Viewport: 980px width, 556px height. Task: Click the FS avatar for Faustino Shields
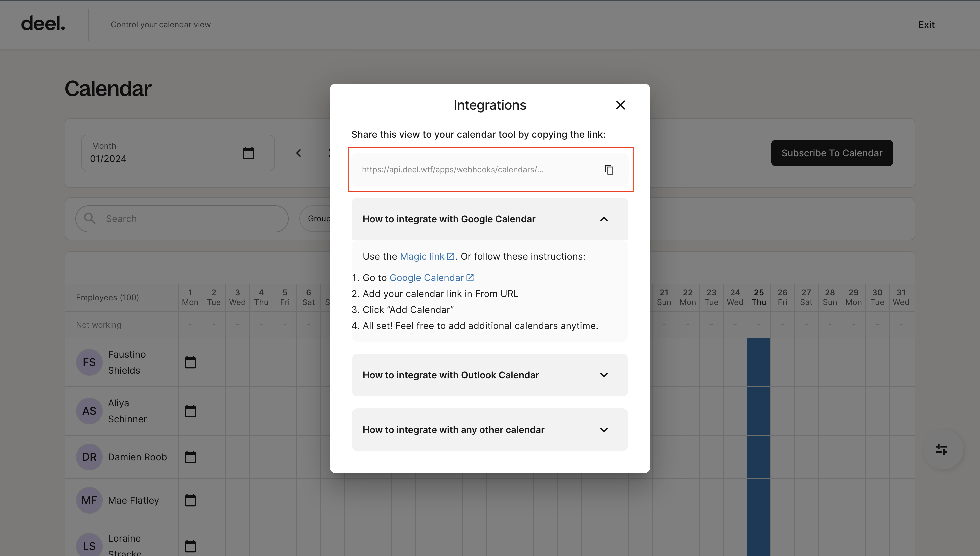tap(89, 362)
